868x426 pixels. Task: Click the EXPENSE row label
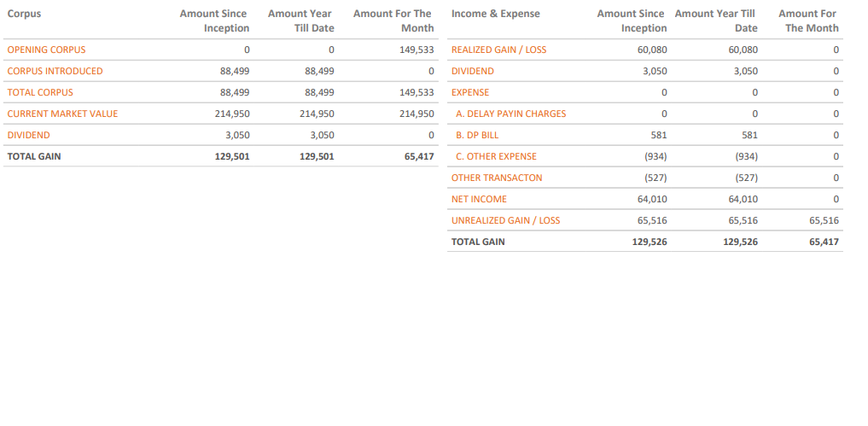[x=470, y=92]
